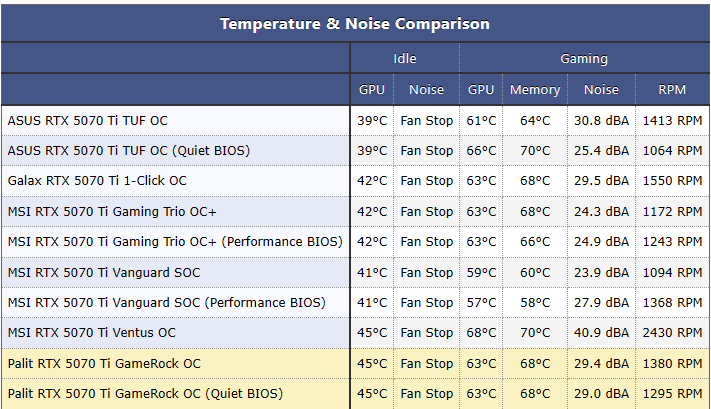Image resolution: width=711 pixels, height=409 pixels.
Task: Select Palit RTX 5070 Ti GameRock OC (Quiet BIOS)
Action: (145, 394)
